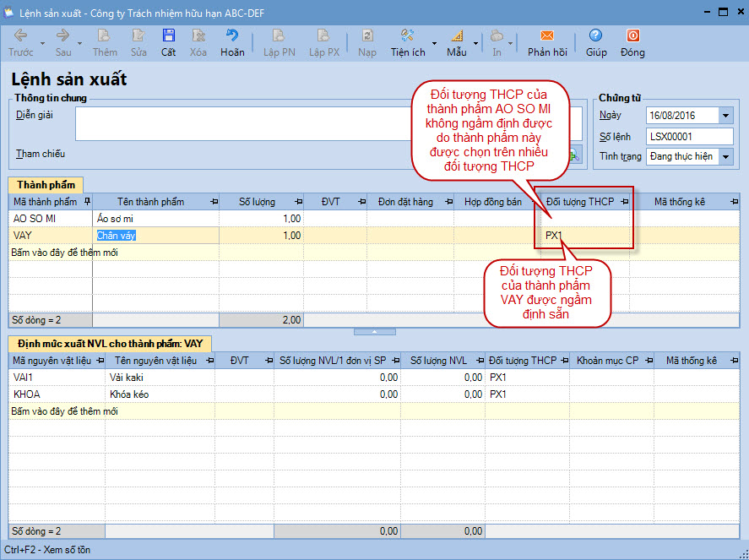This screenshot has height=560, width=749.
Task: Select the Áo sơ mi name cell
Action: (x=155, y=219)
